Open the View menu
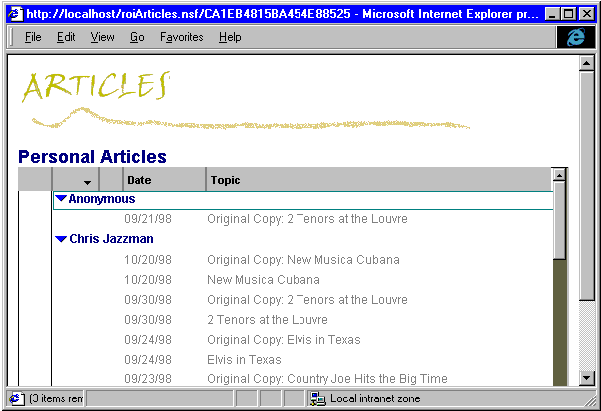This screenshot has height=411, width=601. [x=102, y=37]
